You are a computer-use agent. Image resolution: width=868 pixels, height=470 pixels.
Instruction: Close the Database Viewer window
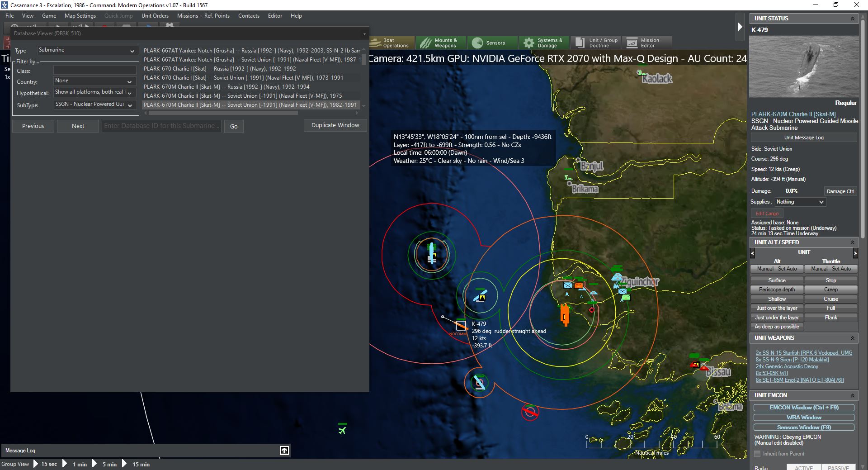[x=364, y=34]
